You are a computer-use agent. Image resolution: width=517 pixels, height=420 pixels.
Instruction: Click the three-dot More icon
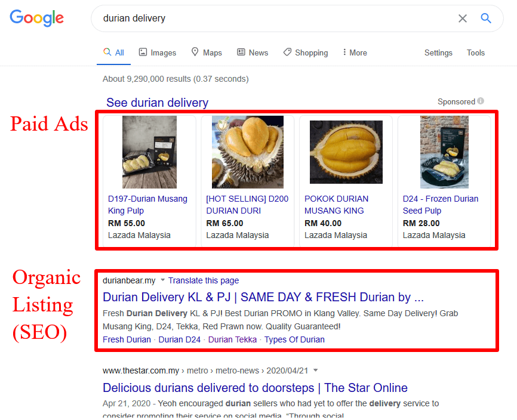click(x=344, y=52)
